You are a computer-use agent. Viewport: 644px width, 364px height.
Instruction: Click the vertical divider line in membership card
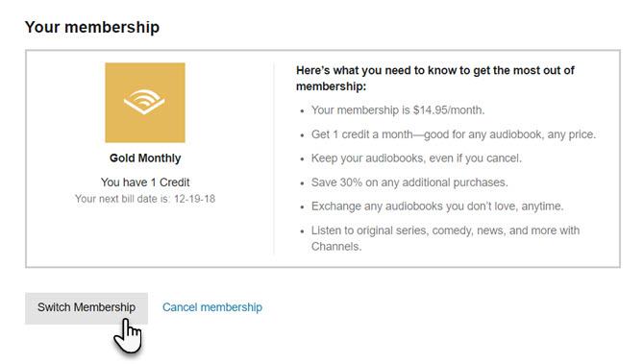274,158
